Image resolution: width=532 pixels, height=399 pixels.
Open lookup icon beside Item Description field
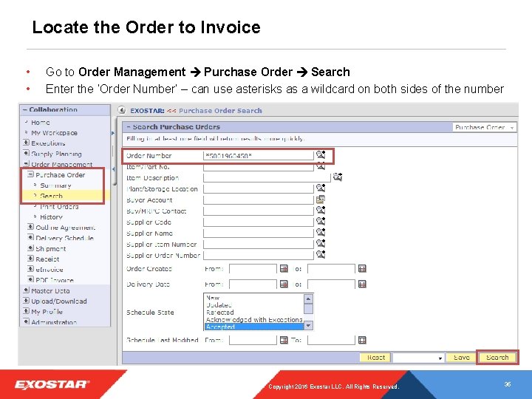tap(337, 177)
